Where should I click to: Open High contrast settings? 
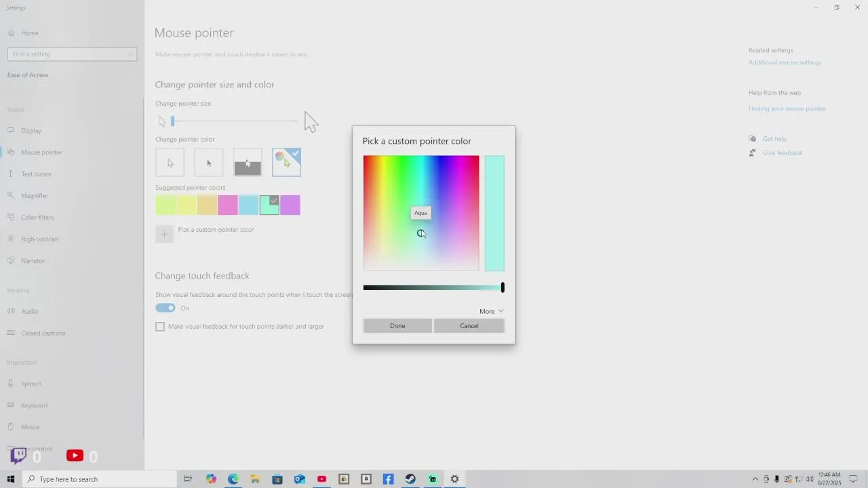pyautogui.click(x=39, y=239)
